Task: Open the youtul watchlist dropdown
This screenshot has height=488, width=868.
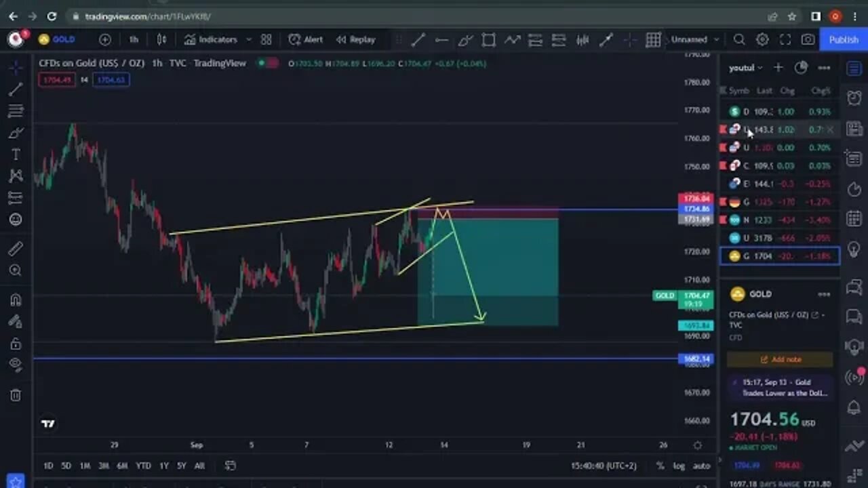Action: point(746,68)
